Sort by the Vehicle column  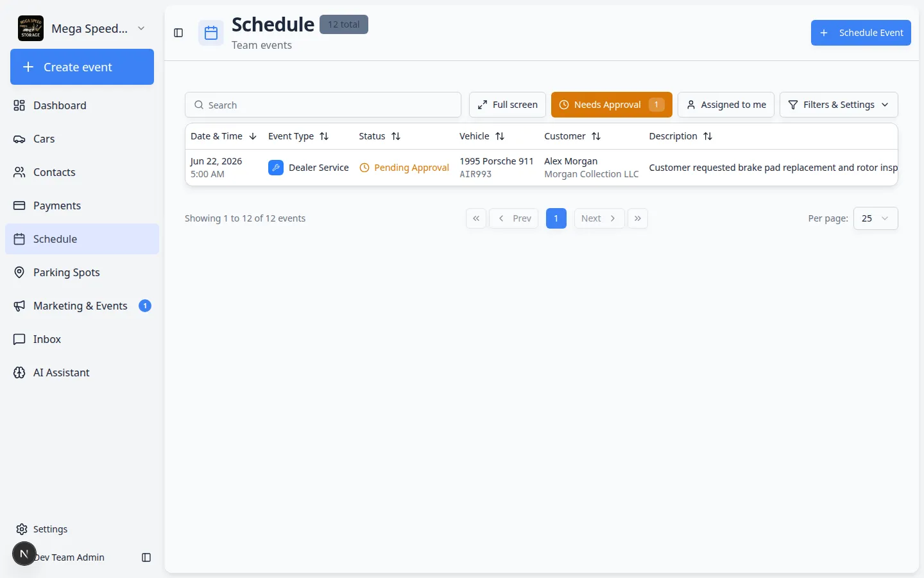[x=482, y=136]
